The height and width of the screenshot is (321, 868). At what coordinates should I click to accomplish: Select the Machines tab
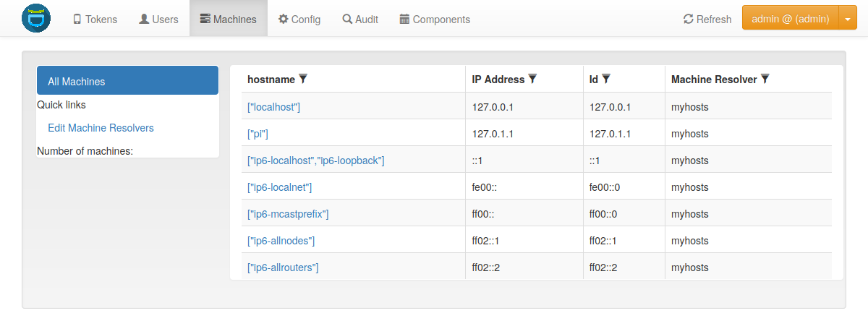tap(229, 20)
